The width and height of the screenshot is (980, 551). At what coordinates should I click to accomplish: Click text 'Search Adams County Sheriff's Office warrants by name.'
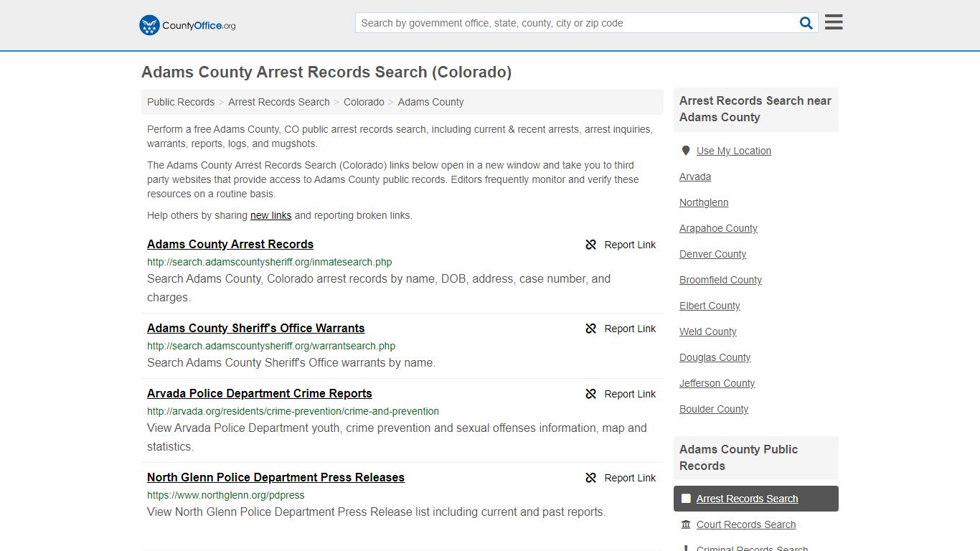tap(291, 363)
